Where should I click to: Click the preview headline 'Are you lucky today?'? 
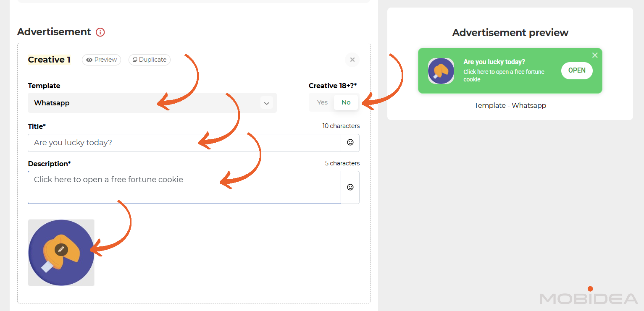click(494, 62)
